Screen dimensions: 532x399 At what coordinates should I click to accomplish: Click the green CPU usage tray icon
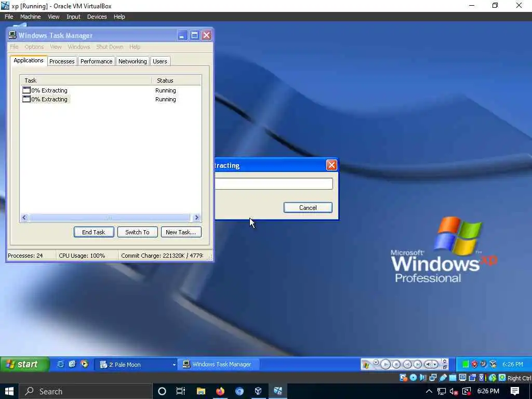tap(466, 364)
